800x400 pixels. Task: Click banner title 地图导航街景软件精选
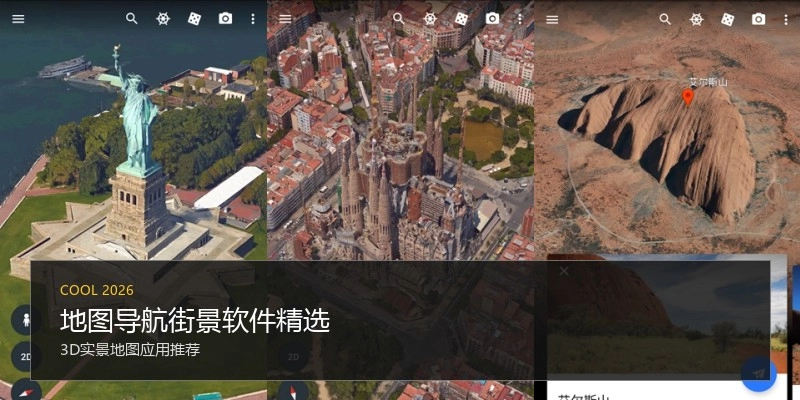[x=195, y=321]
